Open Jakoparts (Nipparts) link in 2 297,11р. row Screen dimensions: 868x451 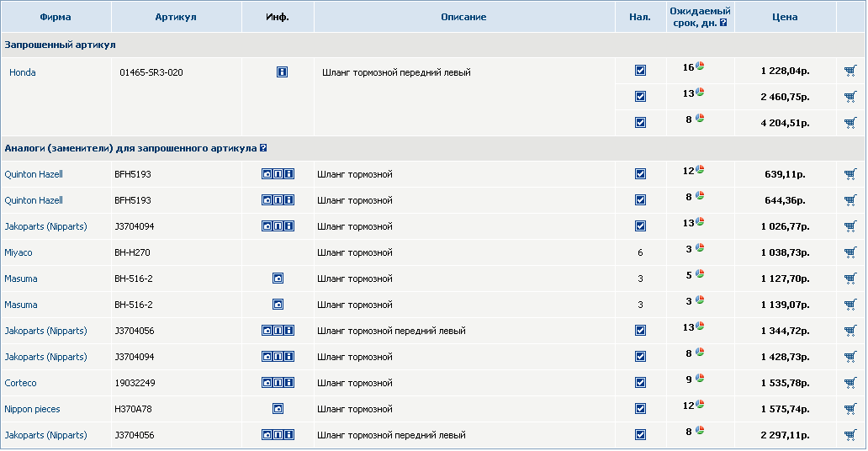46,436
